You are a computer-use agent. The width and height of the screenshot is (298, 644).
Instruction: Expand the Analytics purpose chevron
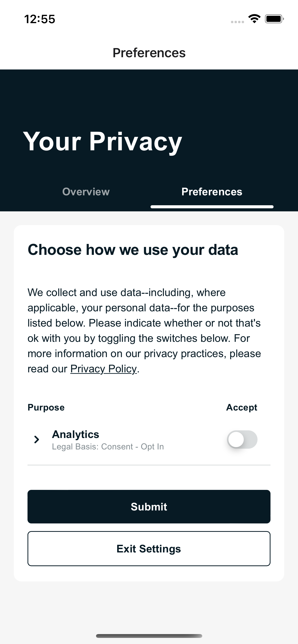[x=37, y=440]
